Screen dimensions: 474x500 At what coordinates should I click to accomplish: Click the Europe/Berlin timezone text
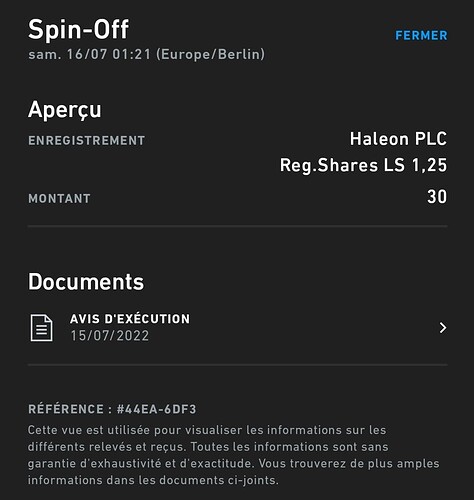[x=210, y=54]
